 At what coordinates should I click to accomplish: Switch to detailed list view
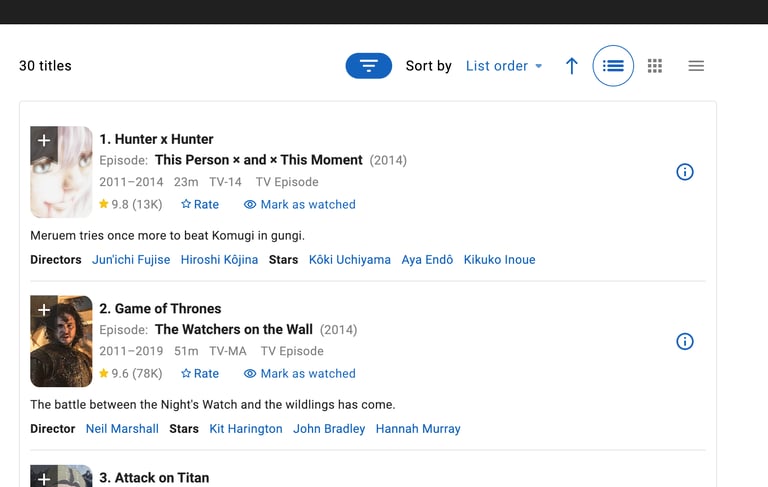[x=613, y=66]
